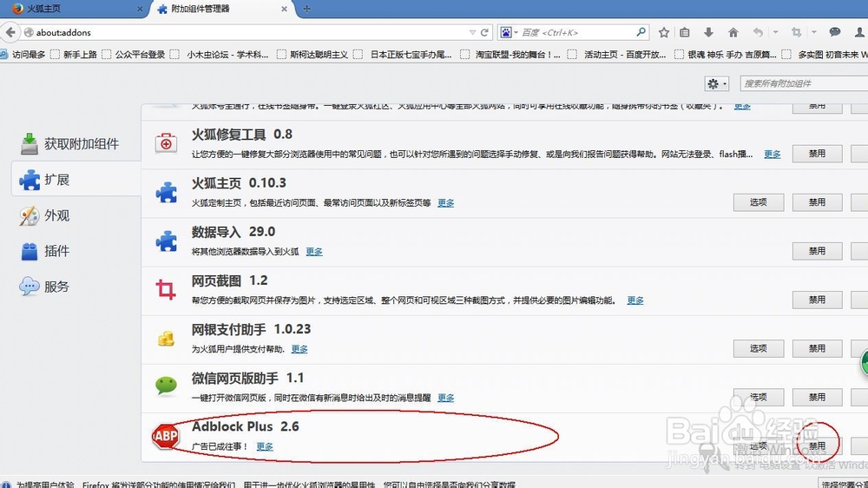868x488 pixels.
Task: Click the 火狐主页 puzzle icon
Action: 166,192
